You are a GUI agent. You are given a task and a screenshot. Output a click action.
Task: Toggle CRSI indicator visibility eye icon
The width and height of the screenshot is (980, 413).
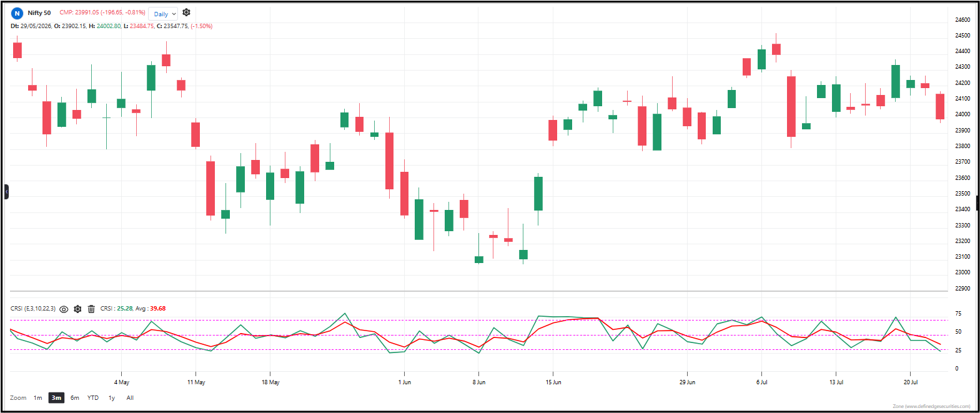(64, 309)
